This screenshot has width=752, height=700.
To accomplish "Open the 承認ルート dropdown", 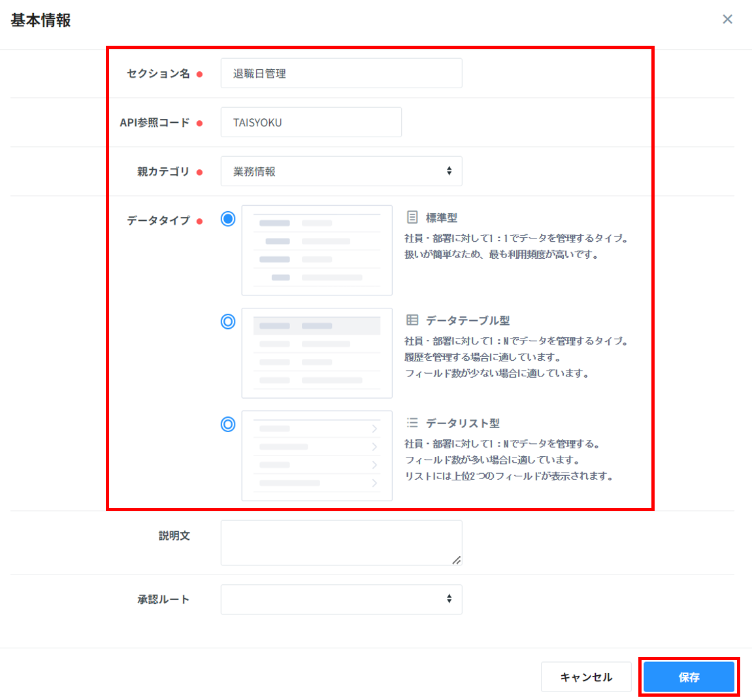I will [x=341, y=599].
